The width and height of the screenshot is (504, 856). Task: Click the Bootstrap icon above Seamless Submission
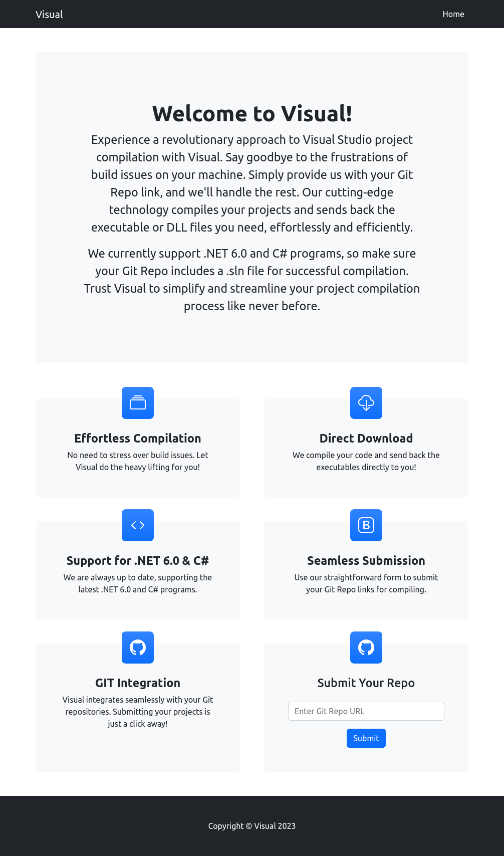(366, 525)
